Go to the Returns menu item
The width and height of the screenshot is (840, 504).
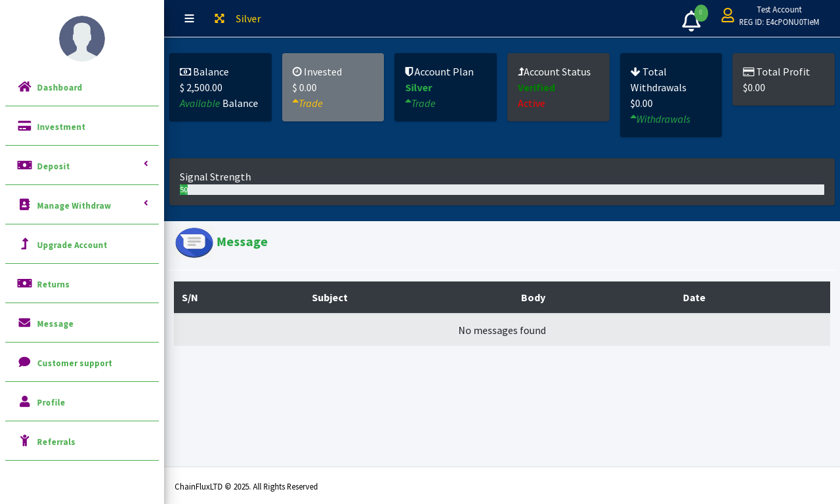pos(82,284)
